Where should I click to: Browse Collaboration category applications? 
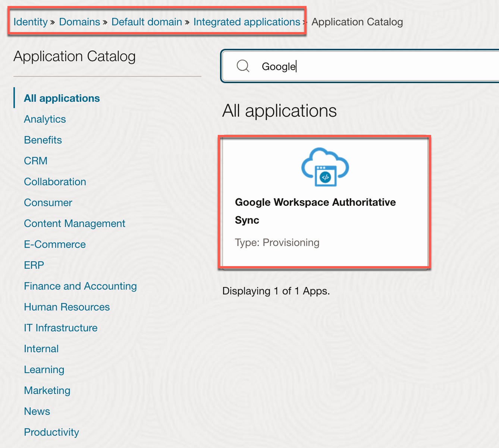click(55, 182)
